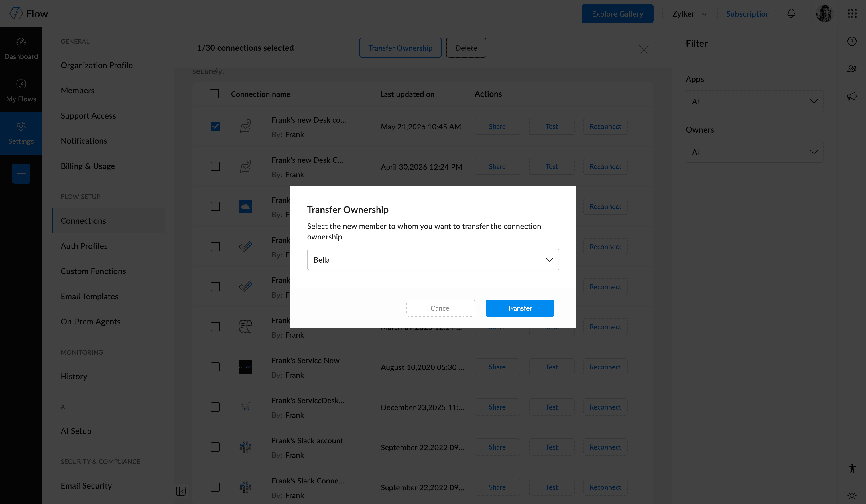Open On-Prem Agents page
This screenshot has height=504, width=866.
91,322
